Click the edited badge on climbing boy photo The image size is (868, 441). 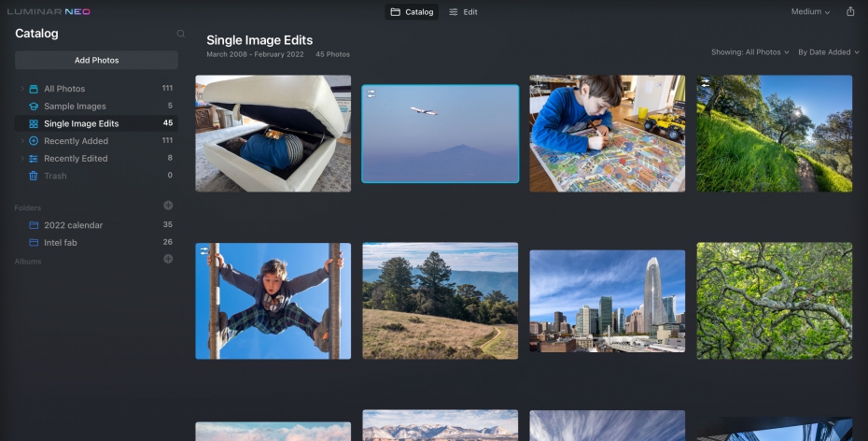pyautogui.click(x=204, y=251)
